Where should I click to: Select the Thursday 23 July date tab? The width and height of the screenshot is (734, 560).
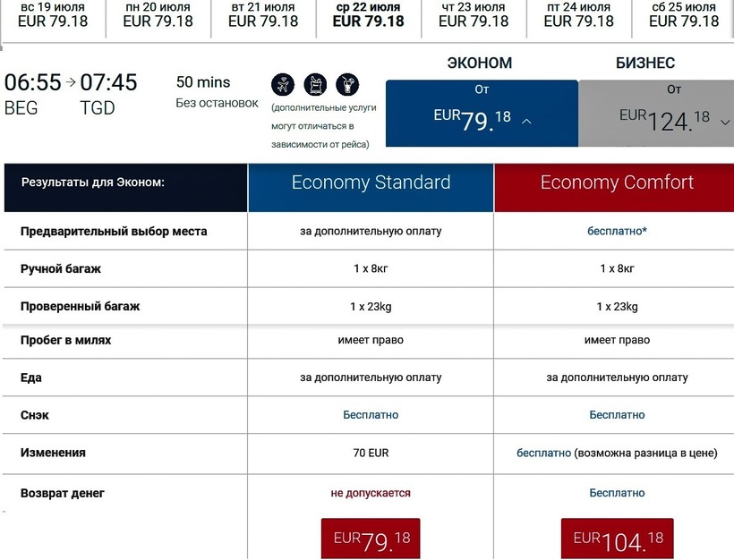point(474,14)
